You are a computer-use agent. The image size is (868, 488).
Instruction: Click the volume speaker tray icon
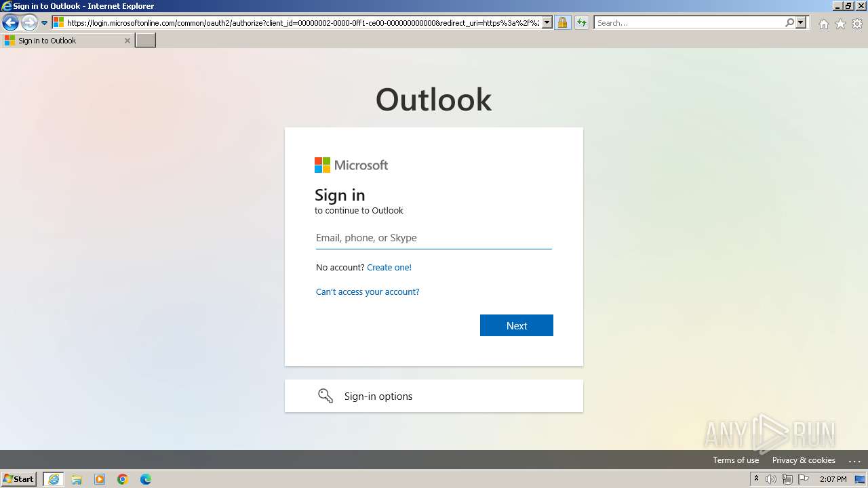(771, 479)
